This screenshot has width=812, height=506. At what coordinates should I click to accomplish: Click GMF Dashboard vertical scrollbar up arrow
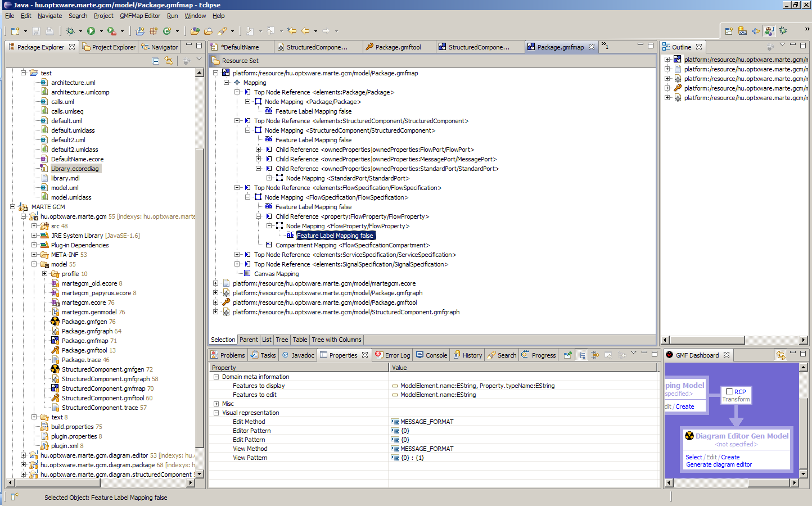(x=804, y=367)
